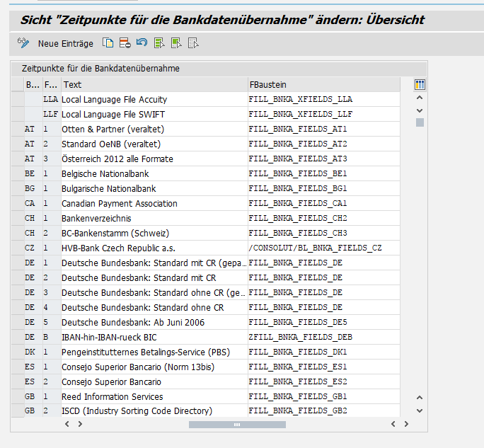Click the horizontal scrollbar thumb
The height and width of the screenshot is (448, 484).
pos(237,425)
